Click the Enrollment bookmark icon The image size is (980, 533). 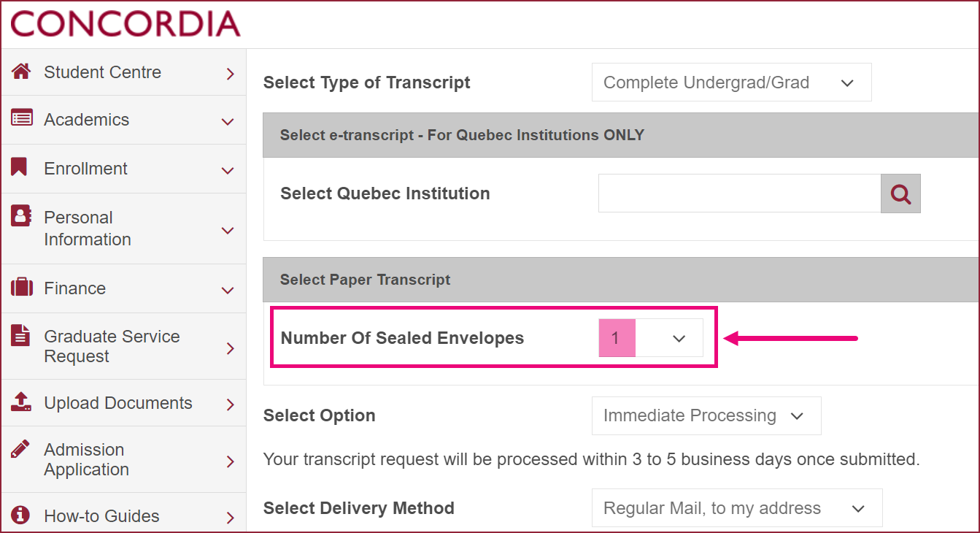pos(21,168)
